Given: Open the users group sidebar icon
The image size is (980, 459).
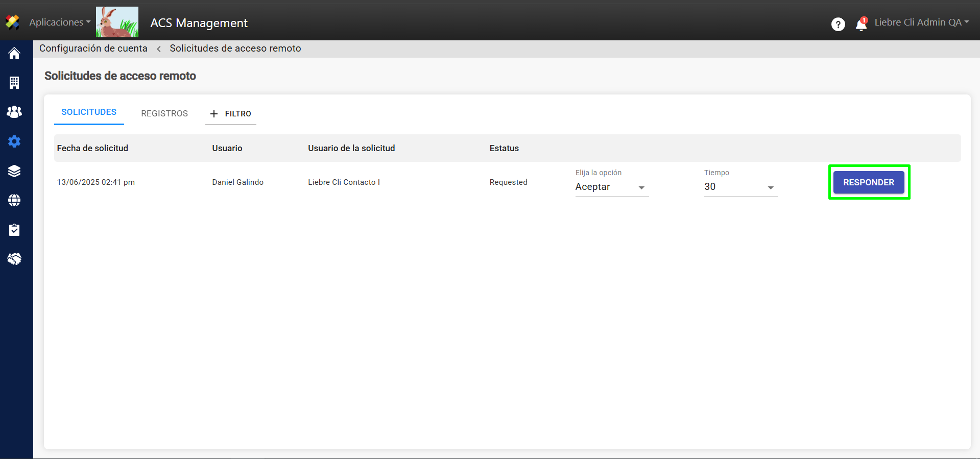Looking at the screenshot, I should coord(14,112).
